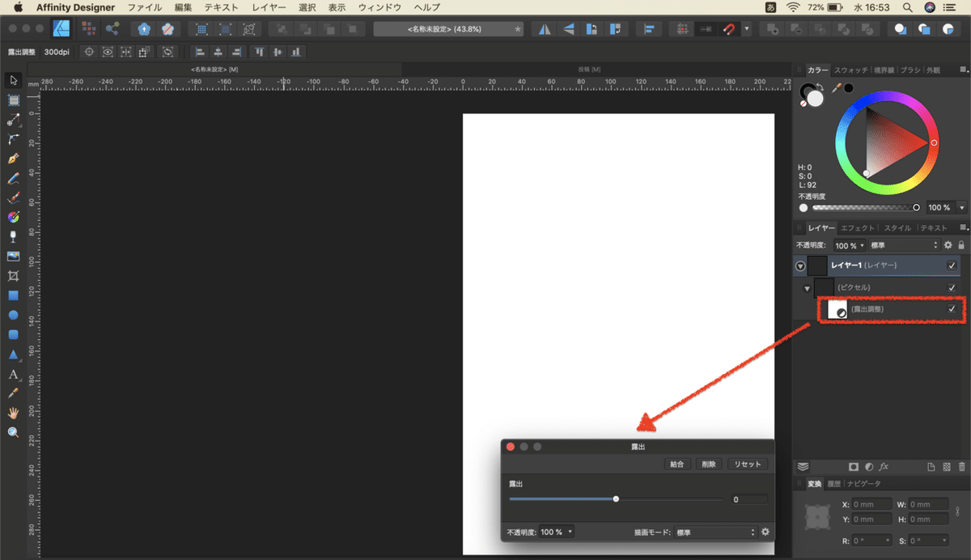Screen dimensions: 971x560
Task: Click the Layers panel lock icon
Action: coord(961,245)
